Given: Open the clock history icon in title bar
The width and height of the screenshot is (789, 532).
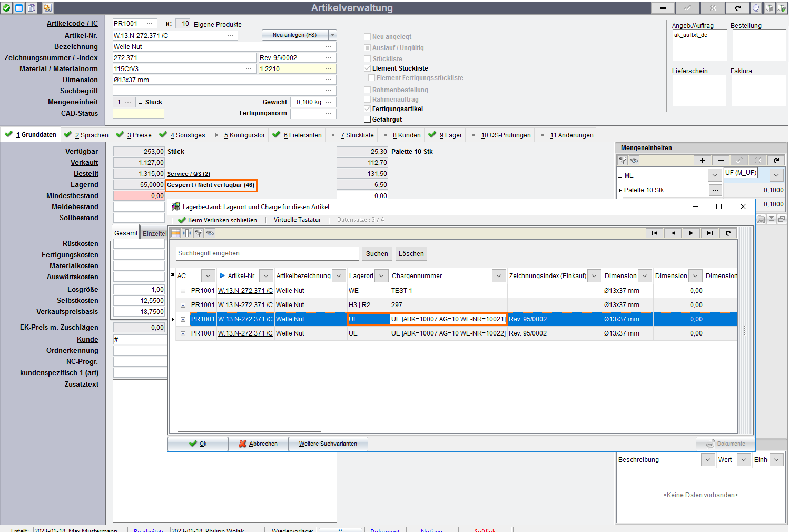Looking at the screenshot, I should (756, 8).
